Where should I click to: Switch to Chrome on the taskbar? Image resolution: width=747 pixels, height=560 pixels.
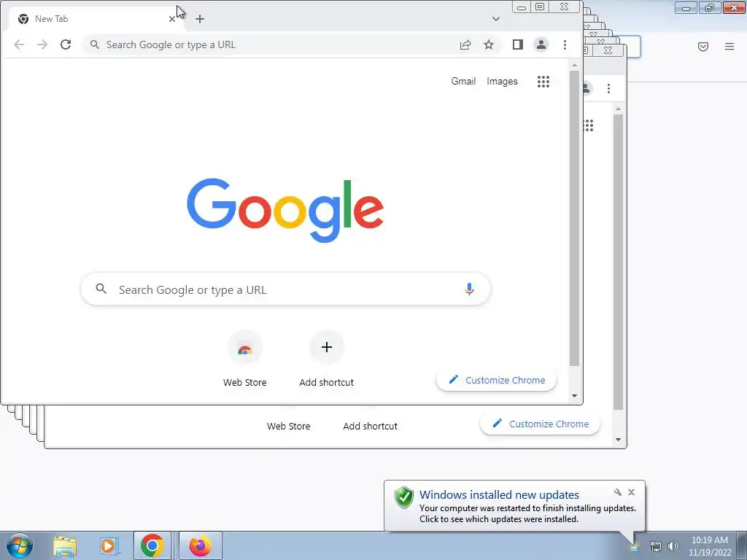152,545
